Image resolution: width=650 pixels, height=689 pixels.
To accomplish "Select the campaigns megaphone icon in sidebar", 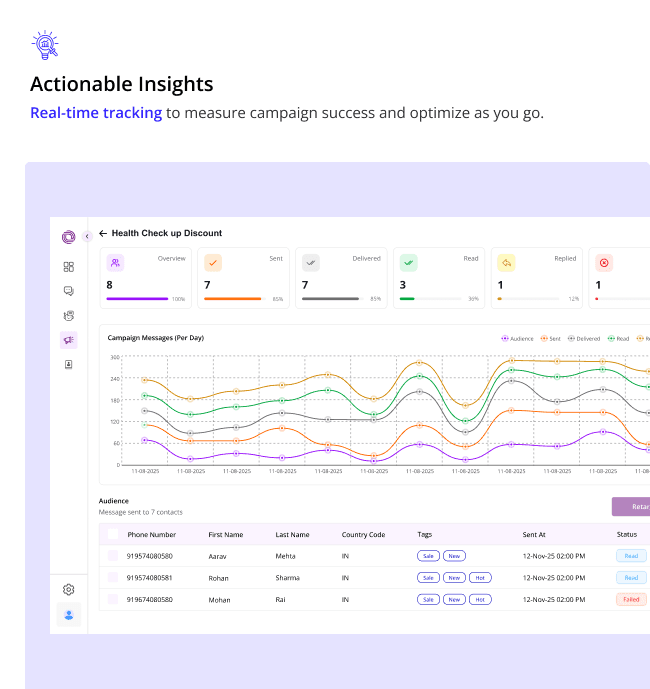I will click(69, 340).
